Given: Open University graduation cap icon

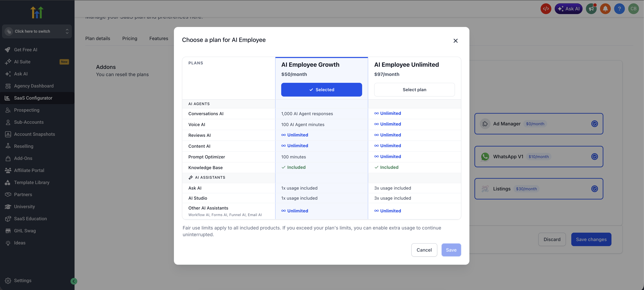Looking at the screenshot, I should 8,207.
